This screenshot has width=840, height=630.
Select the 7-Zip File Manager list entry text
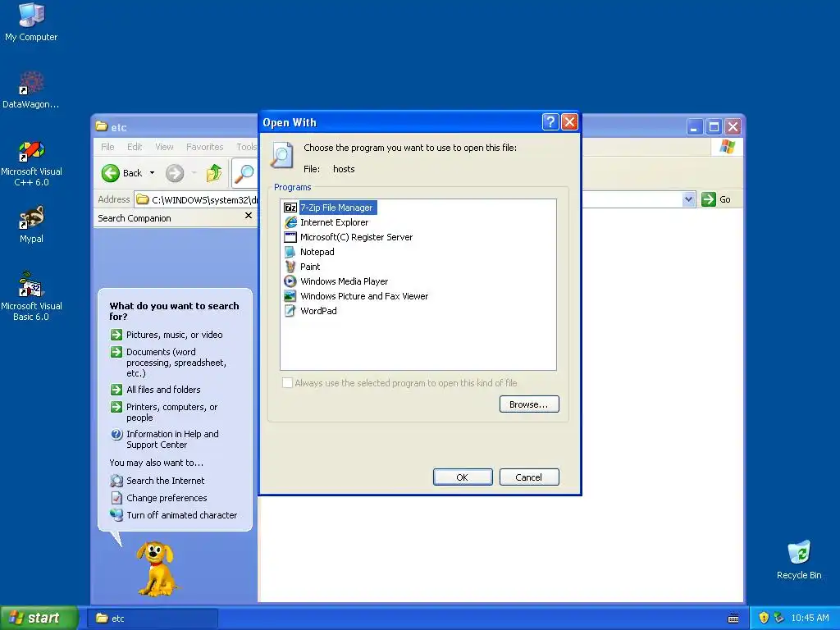336,208
